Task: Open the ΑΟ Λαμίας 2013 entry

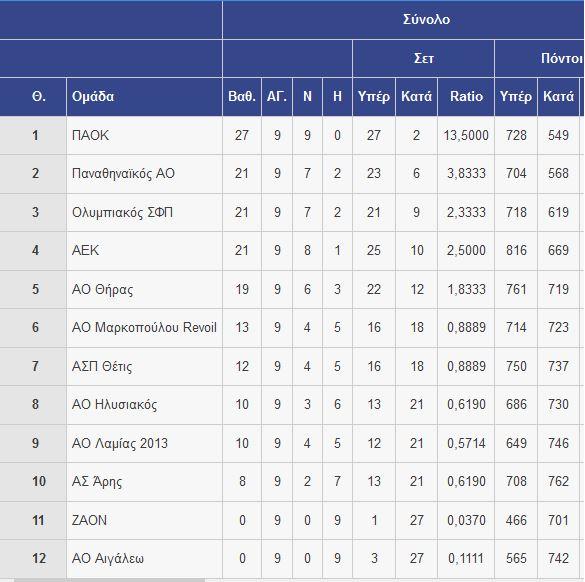Action: 120,443
